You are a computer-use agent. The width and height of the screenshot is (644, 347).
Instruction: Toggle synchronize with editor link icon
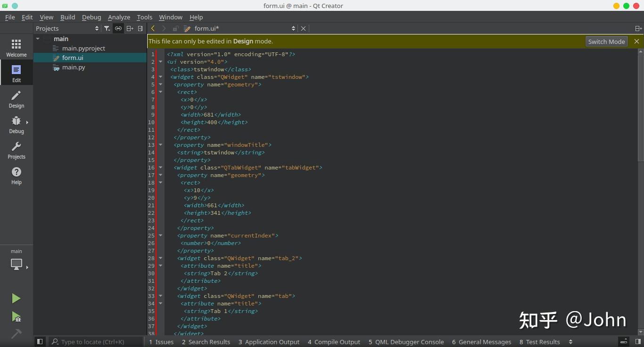pyautogui.click(x=118, y=28)
